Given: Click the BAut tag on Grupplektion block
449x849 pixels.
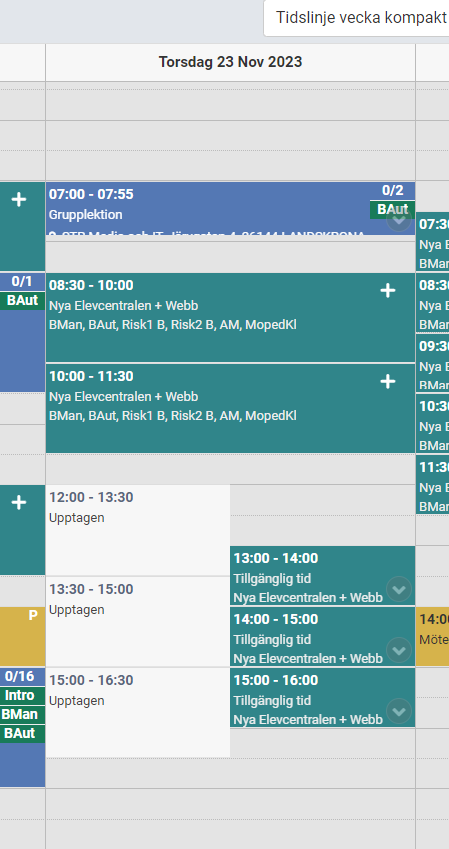Looking at the screenshot, I should pos(393,210).
